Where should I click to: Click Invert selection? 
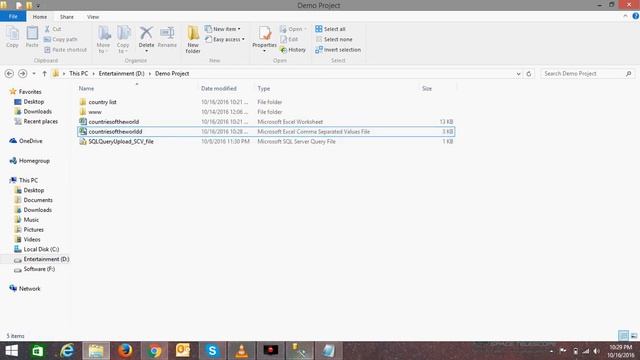(x=338, y=49)
